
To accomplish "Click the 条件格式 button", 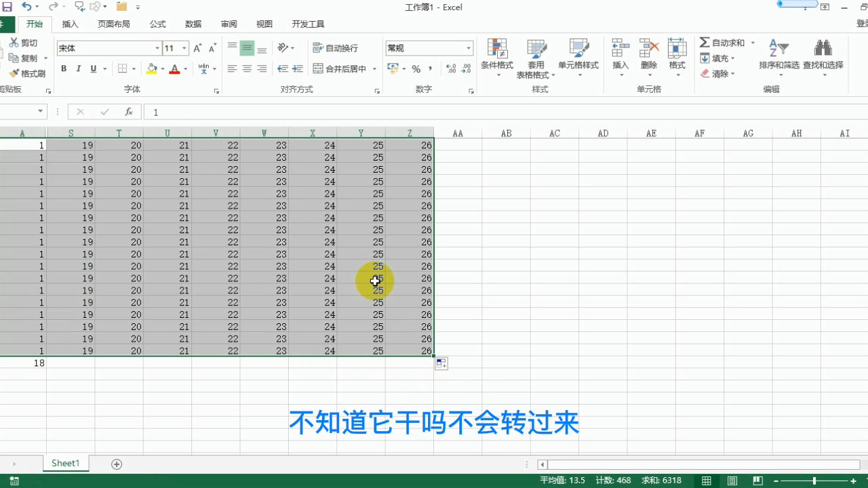I will 497,58.
